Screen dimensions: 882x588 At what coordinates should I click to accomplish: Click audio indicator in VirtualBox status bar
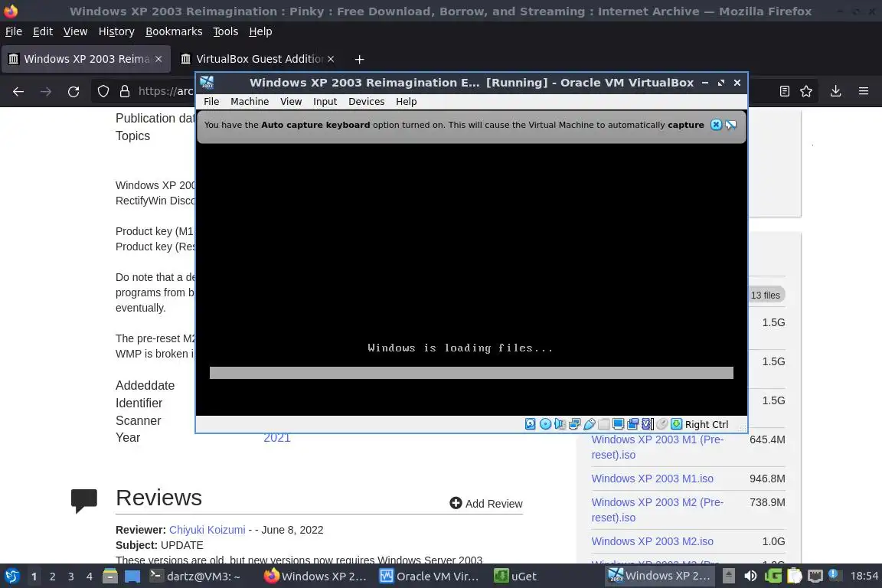point(560,424)
